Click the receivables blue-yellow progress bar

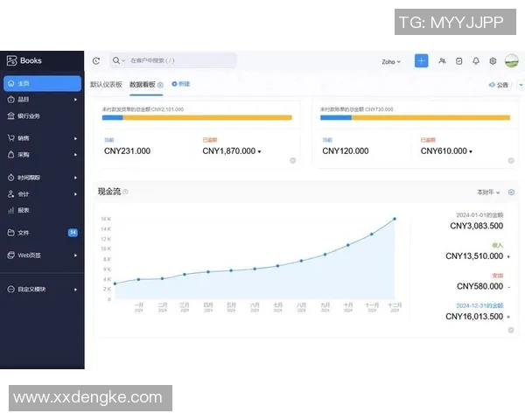[x=197, y=117]
